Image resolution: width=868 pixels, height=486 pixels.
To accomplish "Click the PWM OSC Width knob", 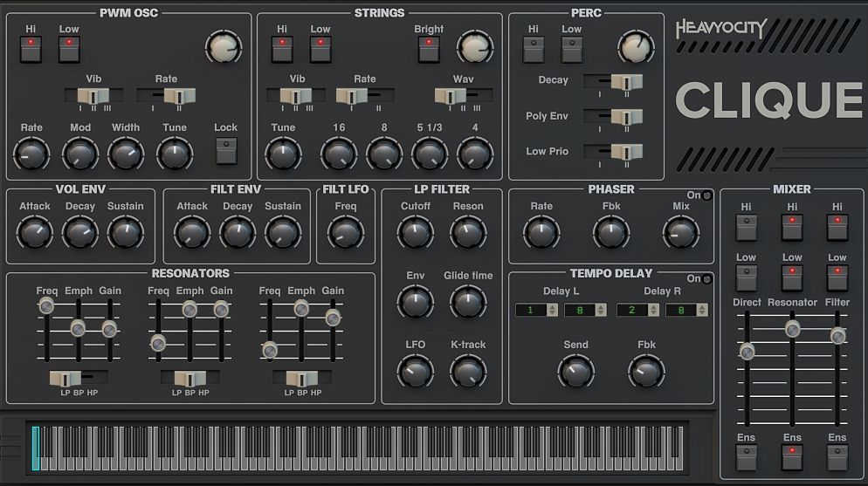I will click(x=126, y=154).
